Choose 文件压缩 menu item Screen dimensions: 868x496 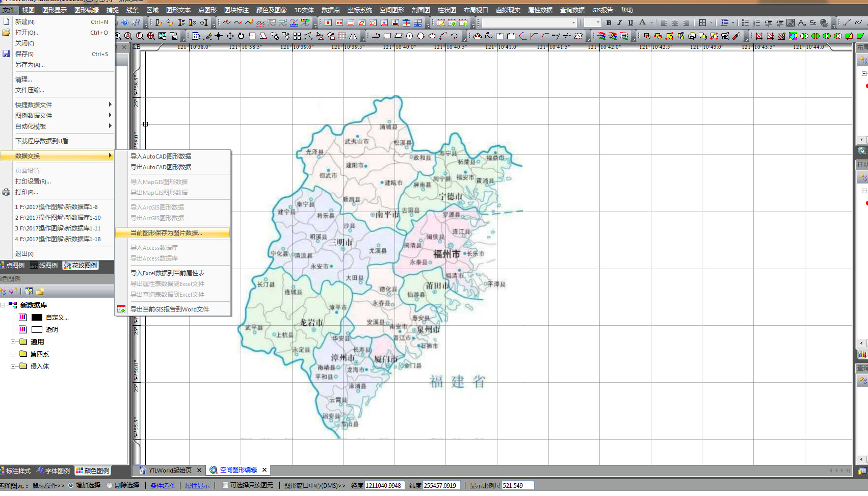[x=58, y=90]
